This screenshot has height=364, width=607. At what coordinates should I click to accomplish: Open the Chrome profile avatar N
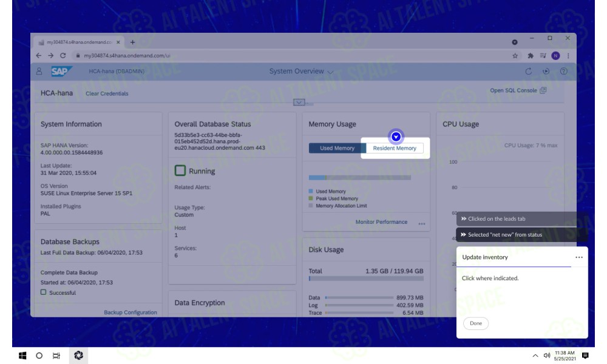pos(555,56)
